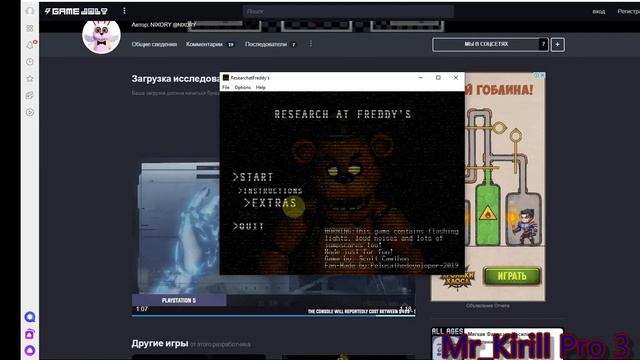
Task: Click the video progress bar under the PlayStation video
Action: (273, 316)
